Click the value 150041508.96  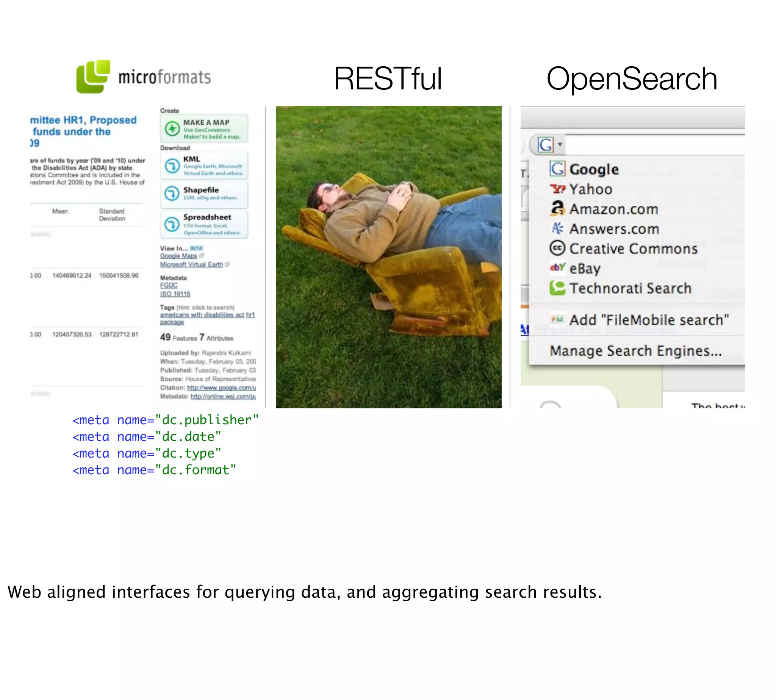(119, 275)
